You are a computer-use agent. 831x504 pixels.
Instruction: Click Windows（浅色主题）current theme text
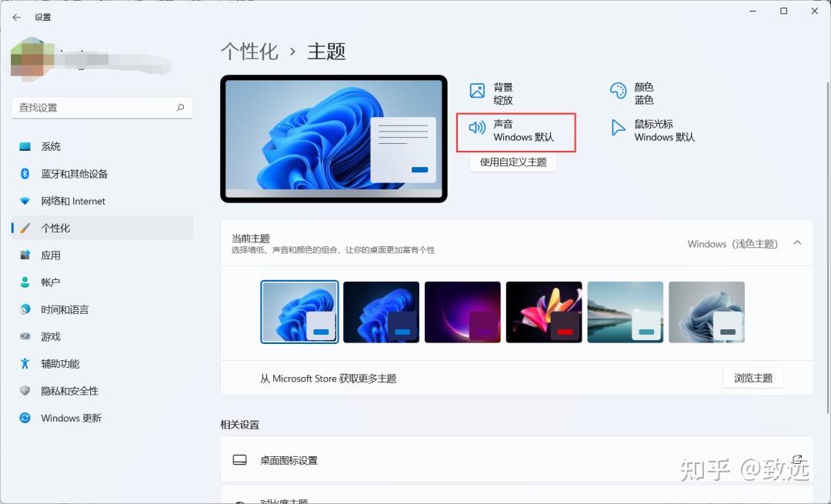pos(733,244)
